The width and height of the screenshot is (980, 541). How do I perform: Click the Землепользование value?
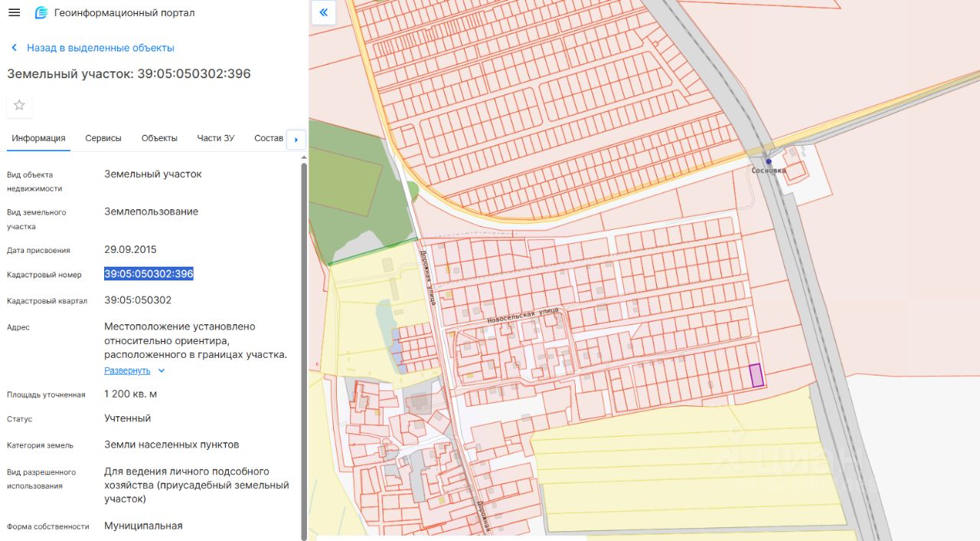pos(151,211)
